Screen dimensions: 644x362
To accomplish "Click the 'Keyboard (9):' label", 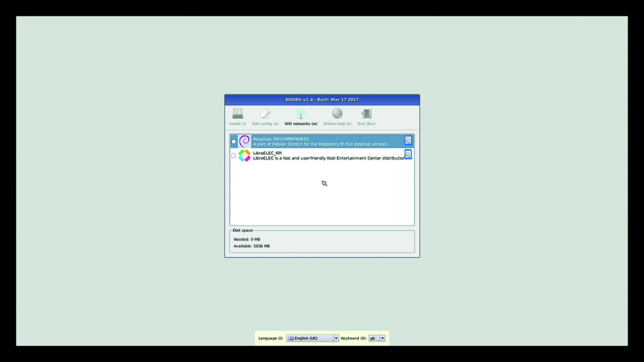I will point(354,338).
